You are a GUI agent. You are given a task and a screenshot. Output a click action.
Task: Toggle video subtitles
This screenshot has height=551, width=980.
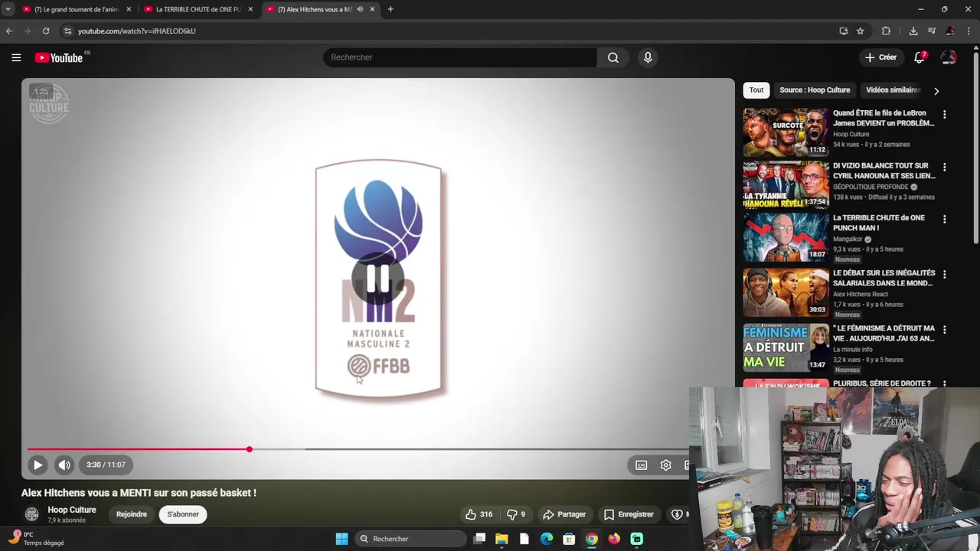tap(642, 465)
